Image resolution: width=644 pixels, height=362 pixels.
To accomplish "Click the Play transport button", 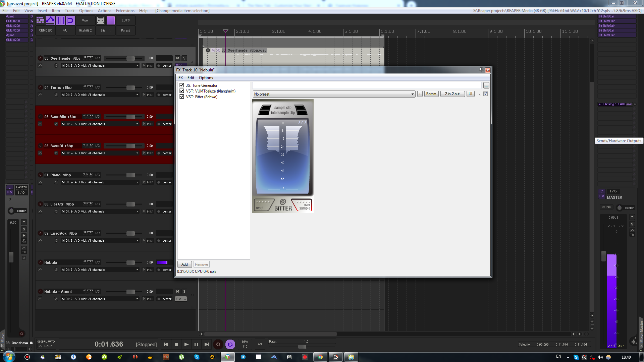I will (x=186, y=344).
